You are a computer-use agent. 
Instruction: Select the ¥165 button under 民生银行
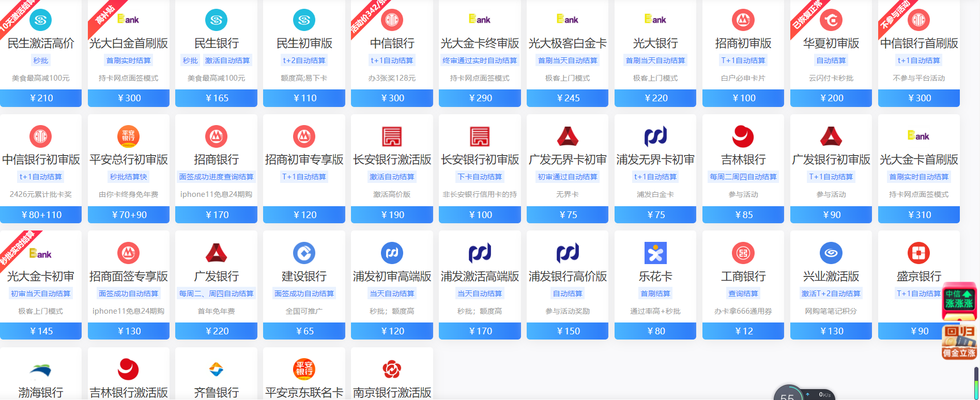tap(216, 98)
